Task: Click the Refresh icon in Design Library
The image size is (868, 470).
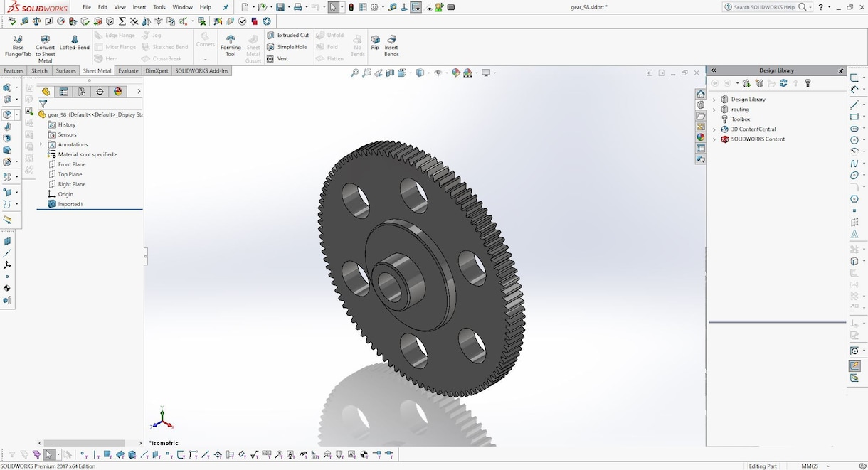Action: 783,83
